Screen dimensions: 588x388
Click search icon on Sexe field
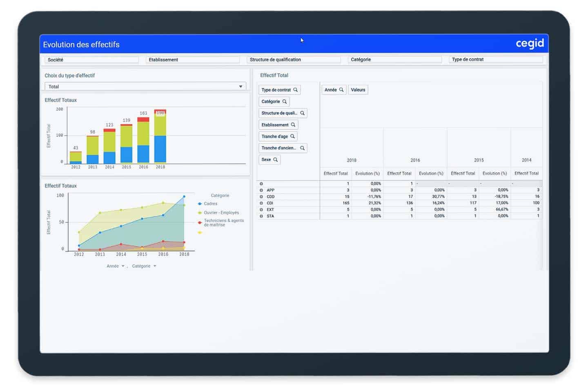click(x=276, y=160)
